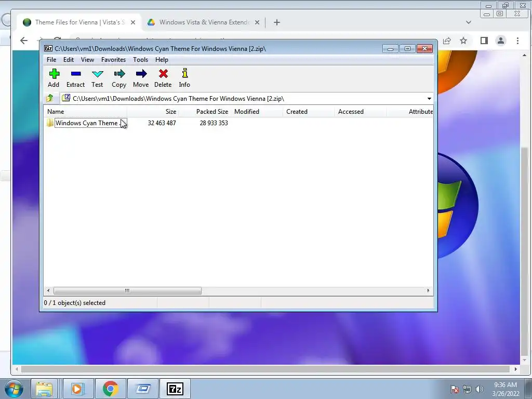532x399 pixels.
Task: Select the Windows Cyan Theme folder row
Action: [x=238, y=123]
